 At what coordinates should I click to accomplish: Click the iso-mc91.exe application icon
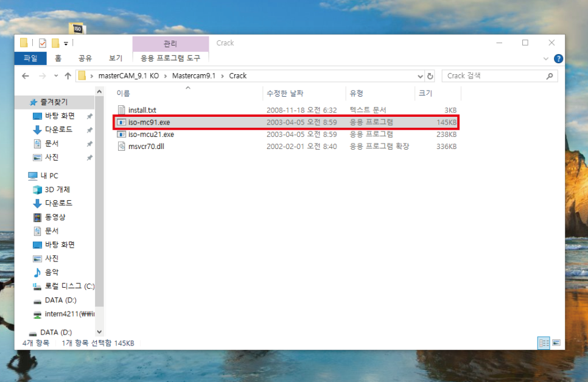pos(121,122)
